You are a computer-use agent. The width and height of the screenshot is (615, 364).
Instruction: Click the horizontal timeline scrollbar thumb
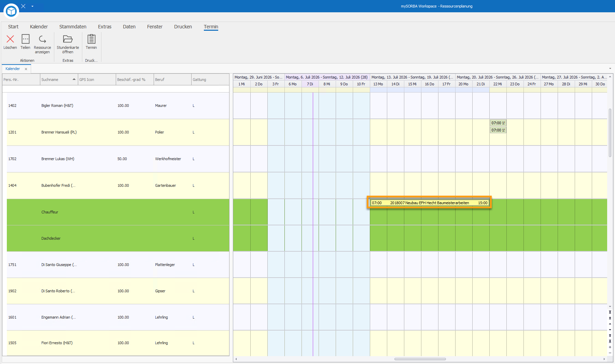(x=420, y=359)
